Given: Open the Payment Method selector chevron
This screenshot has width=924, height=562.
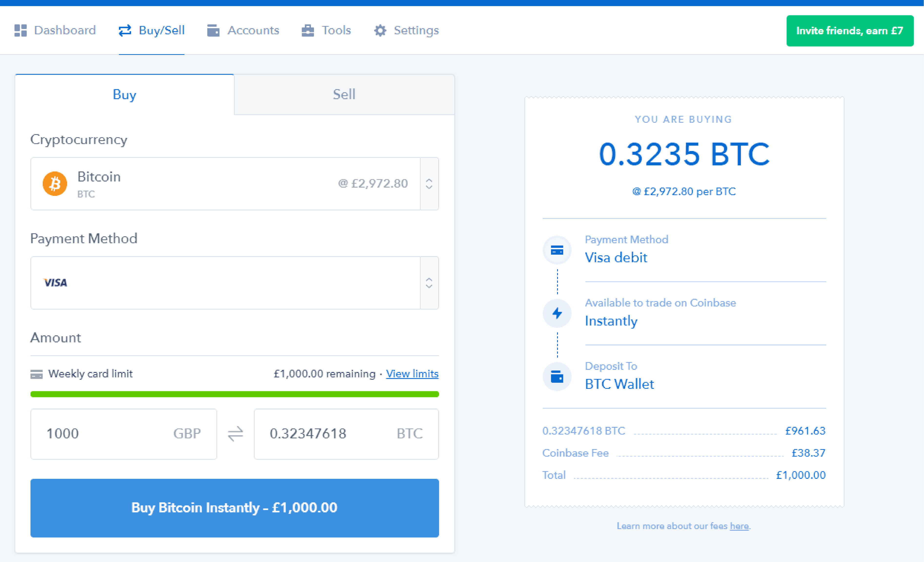Looking at the screenshot, I should click(429, 283).
